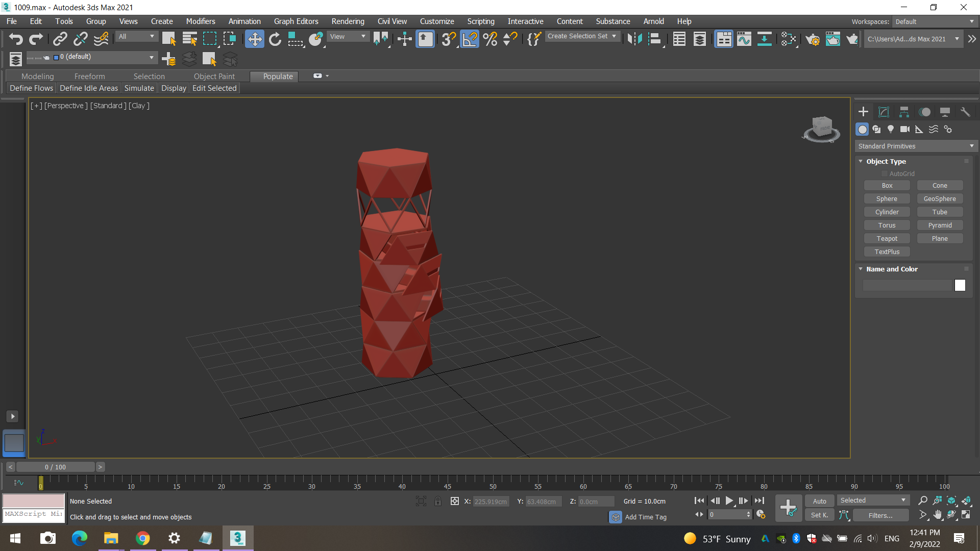Viewport: 980px width, 551px height.
Task: Click the Selection Lock padlock icon
Action: coord(438,501)
